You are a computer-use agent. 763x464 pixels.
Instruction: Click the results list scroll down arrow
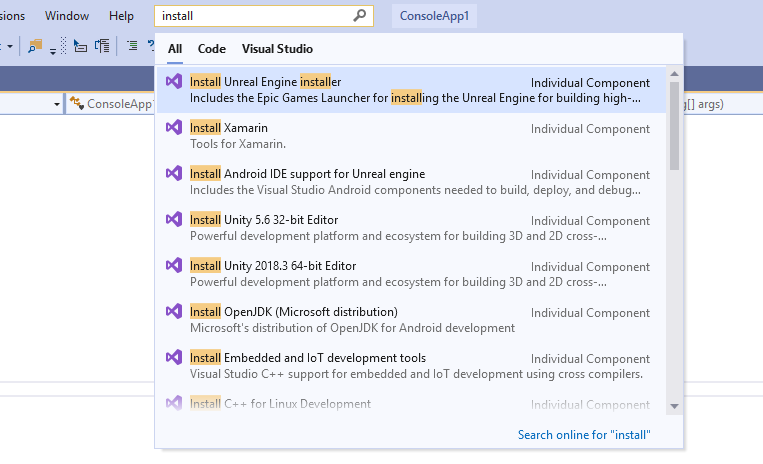point(674,406)
